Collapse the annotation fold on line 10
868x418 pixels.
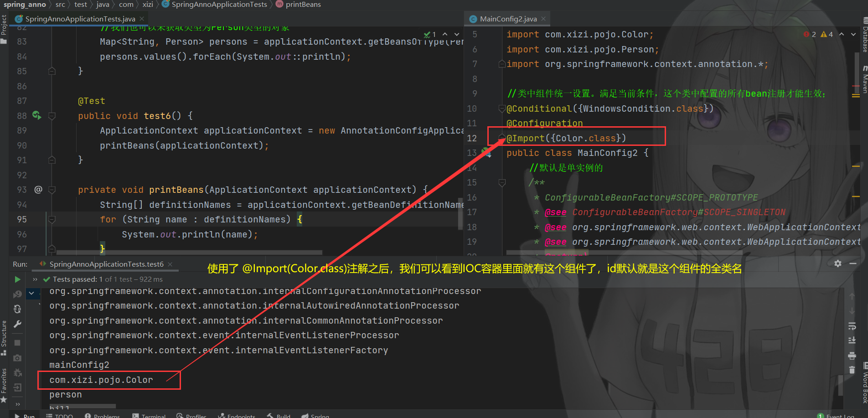[x=502, y=108]
